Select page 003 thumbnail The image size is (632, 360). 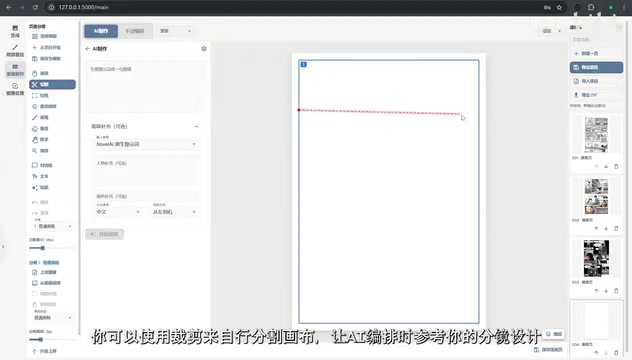pos(596,258)
